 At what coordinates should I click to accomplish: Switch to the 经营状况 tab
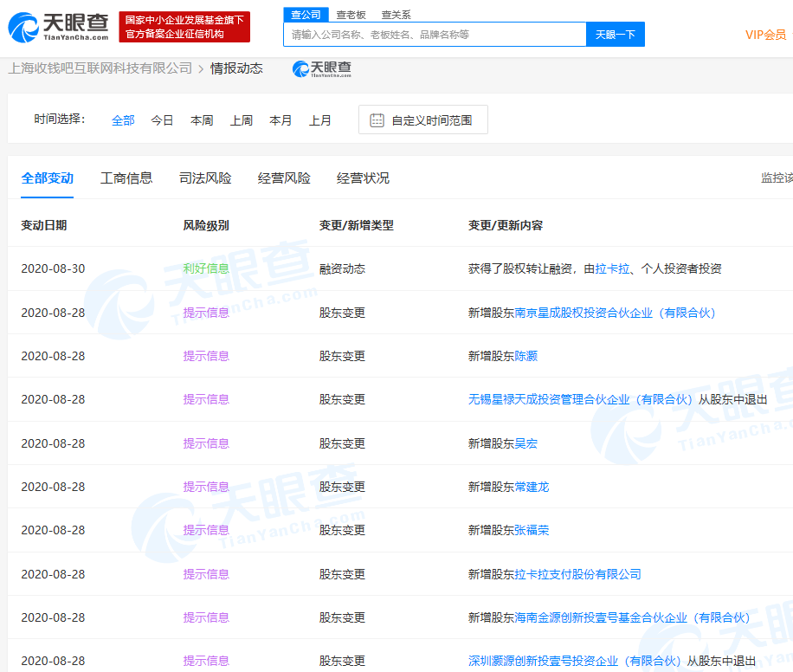(x=363, y=178)
